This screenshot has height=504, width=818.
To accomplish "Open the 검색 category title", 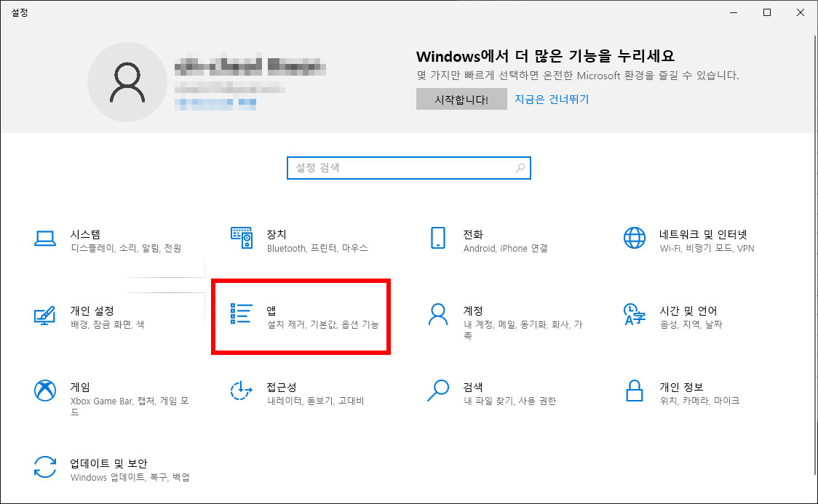I will coord(473,387).
